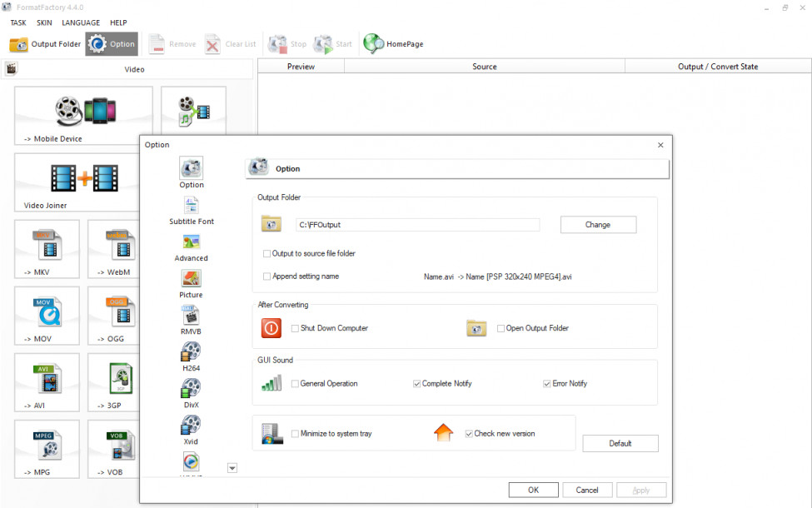Choose the 3GP conversion icon

[114, 383]
